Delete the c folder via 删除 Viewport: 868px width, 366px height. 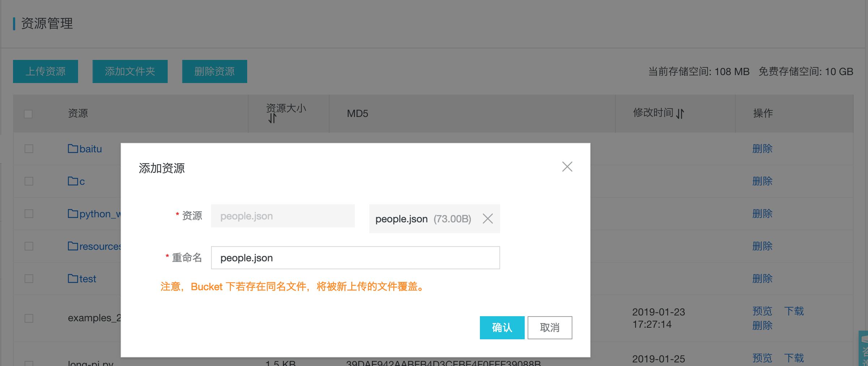point(762,181)
